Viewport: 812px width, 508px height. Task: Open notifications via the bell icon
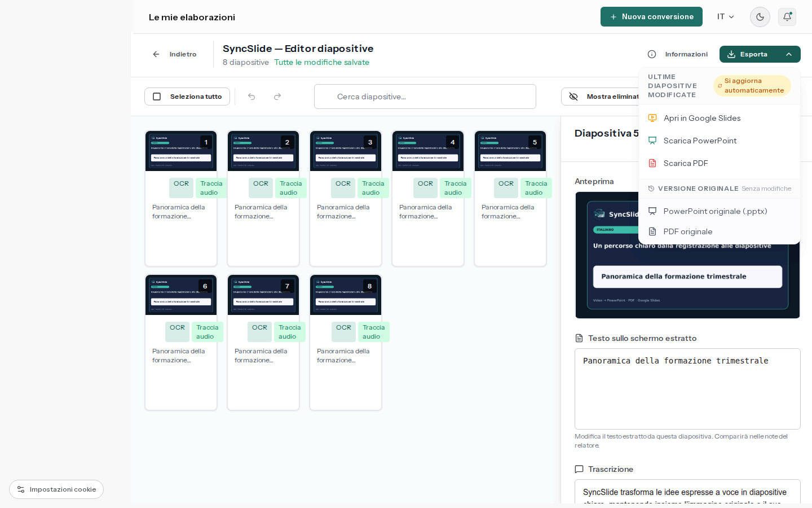coord(787,17)
